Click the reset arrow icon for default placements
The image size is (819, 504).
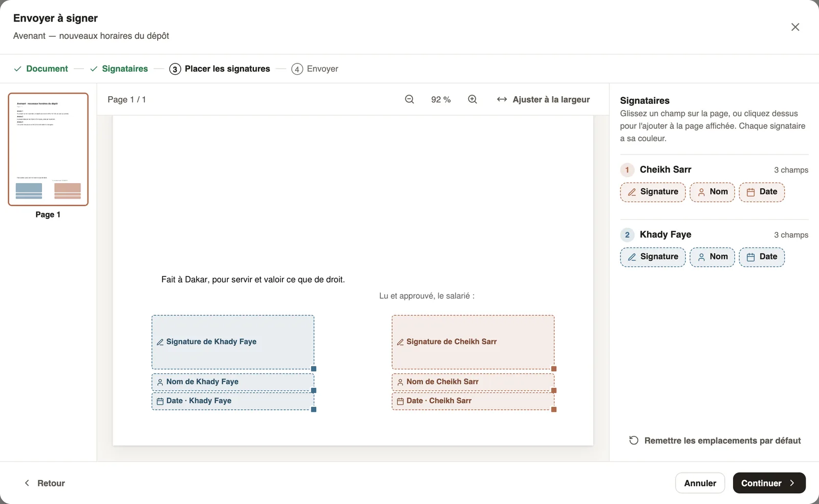click(x=634, y=441)
